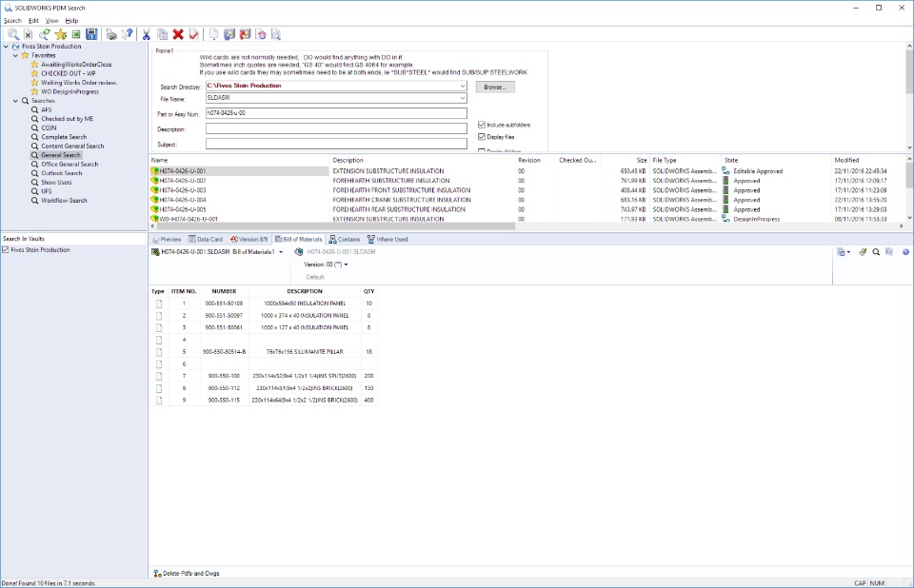
Task: Collapse the Favorites tree node
Action: [x=16, y=55]
